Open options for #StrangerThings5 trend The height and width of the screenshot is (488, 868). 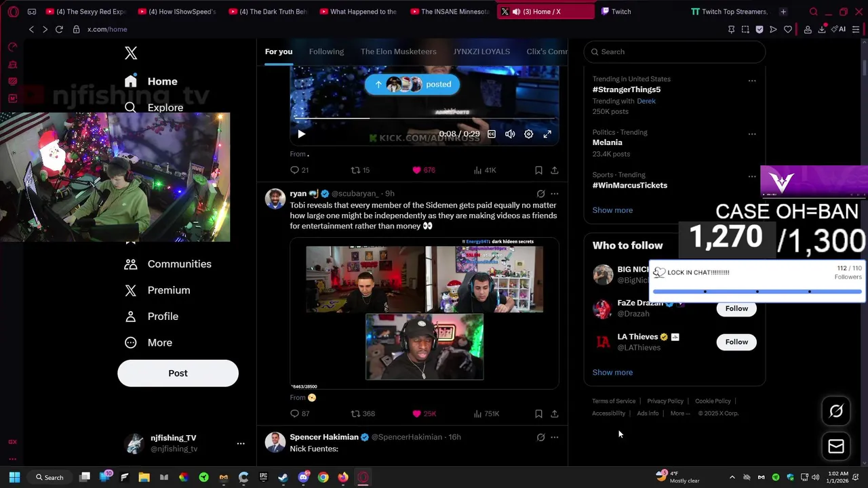[752, 81]
